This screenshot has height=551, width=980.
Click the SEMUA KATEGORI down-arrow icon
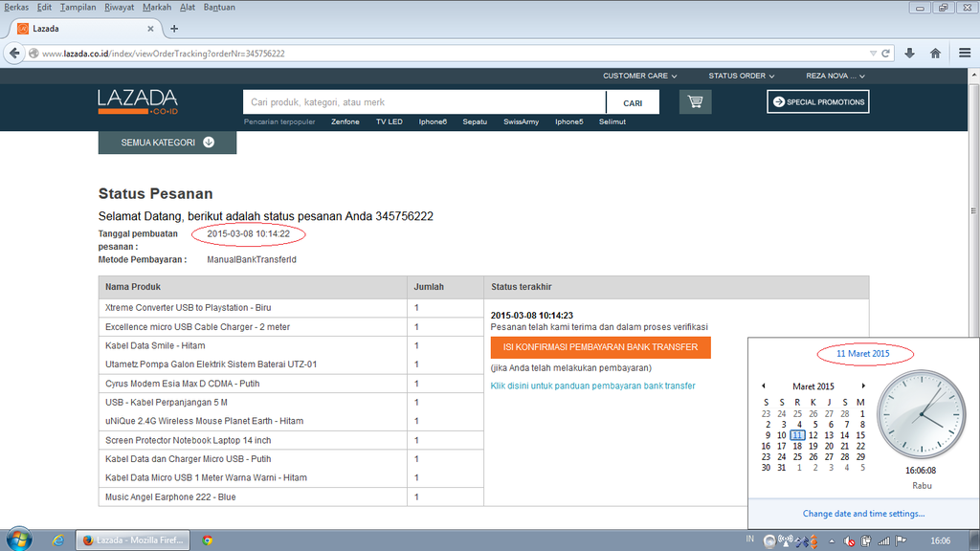click(x=209, y=143)
